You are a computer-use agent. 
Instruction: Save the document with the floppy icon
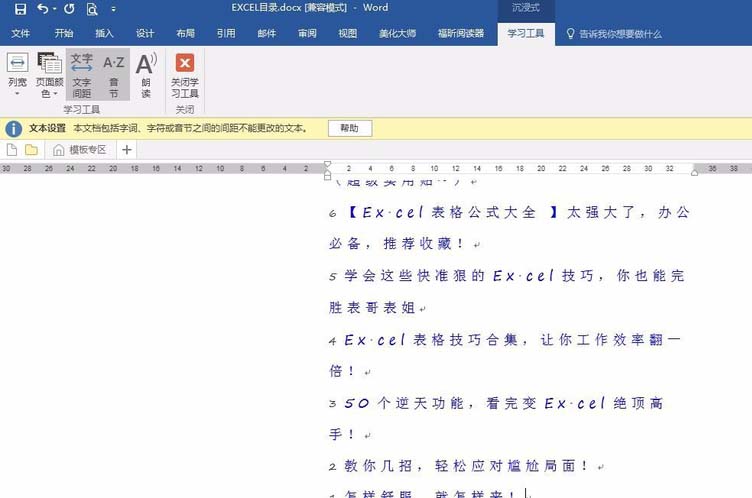coord(20,9)
